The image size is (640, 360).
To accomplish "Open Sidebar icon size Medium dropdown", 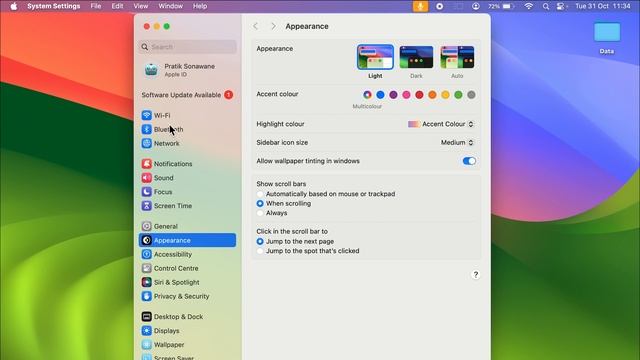I will click(x=457, y=142).
